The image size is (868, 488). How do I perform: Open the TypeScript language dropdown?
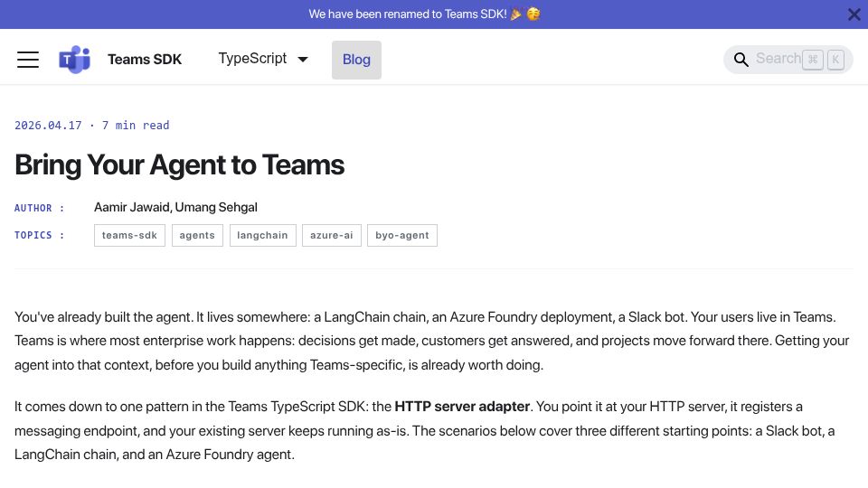tap(263, 59)
